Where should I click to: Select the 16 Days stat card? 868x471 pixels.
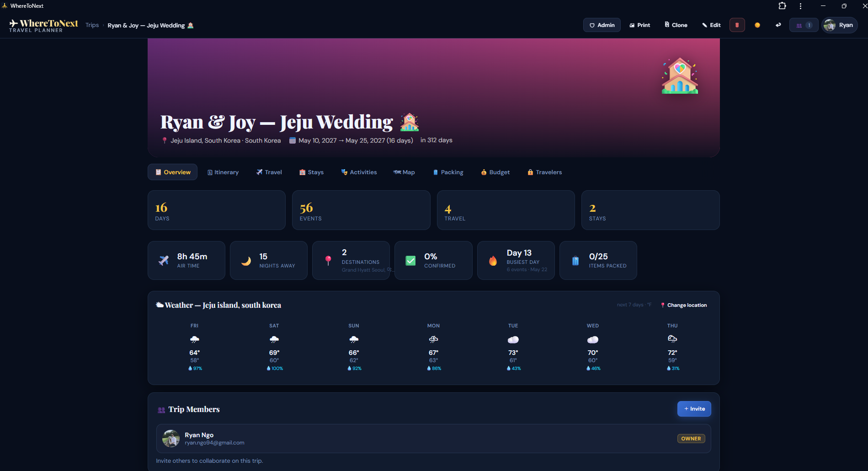tap(217, 210)
